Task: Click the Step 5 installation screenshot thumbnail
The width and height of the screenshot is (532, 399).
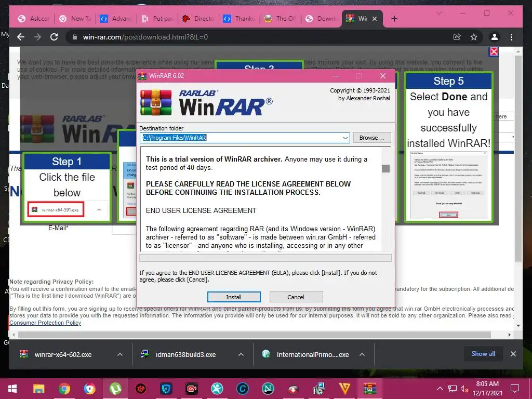Action: [x=448, y=185]
